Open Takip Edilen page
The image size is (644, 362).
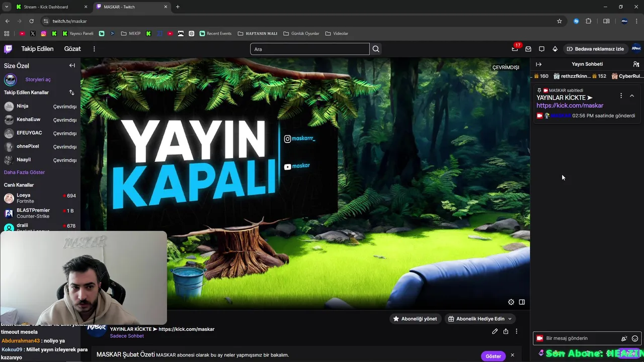37,49
